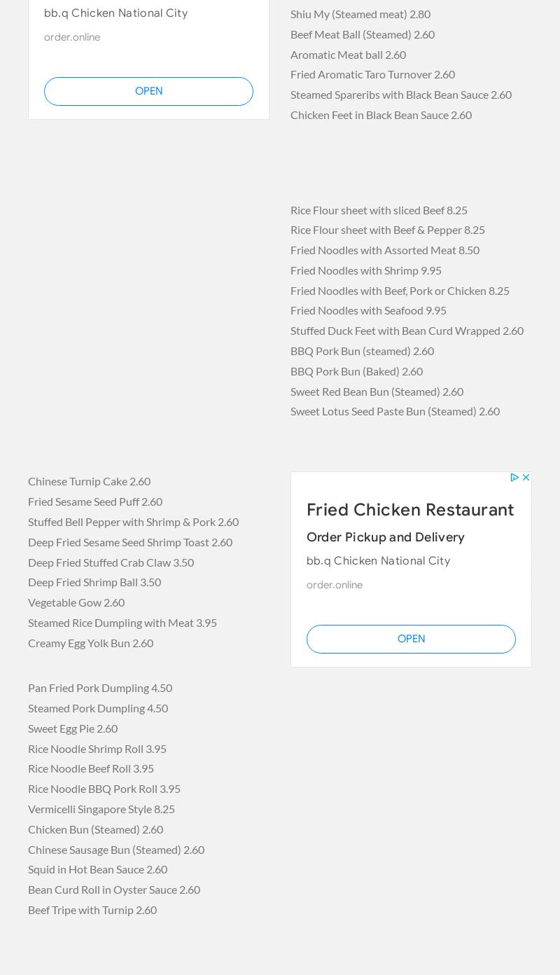The image size is (560, 975).
Task: Select the Chicken Feet in Black Bean Sauce line
Action: coord(381,115)
